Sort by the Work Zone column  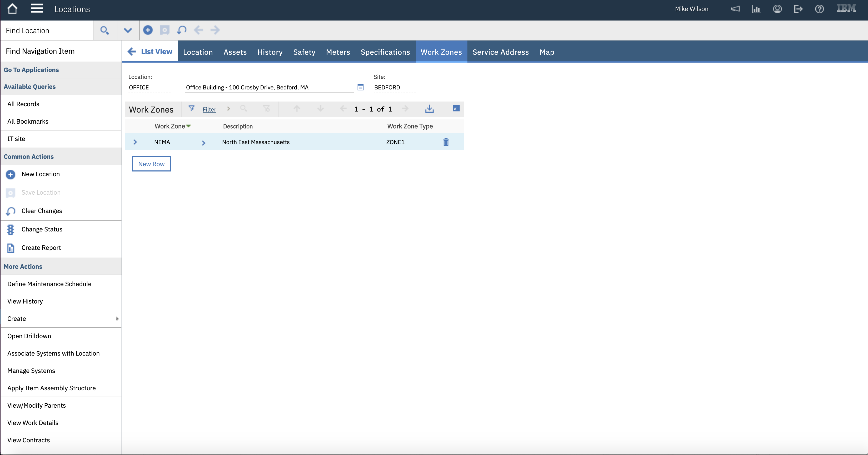click(173, 126)
